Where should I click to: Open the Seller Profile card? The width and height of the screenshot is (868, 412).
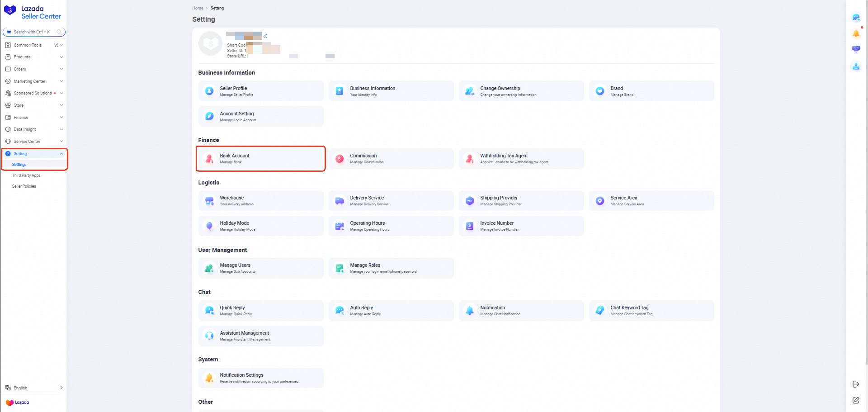coord(261,91)
